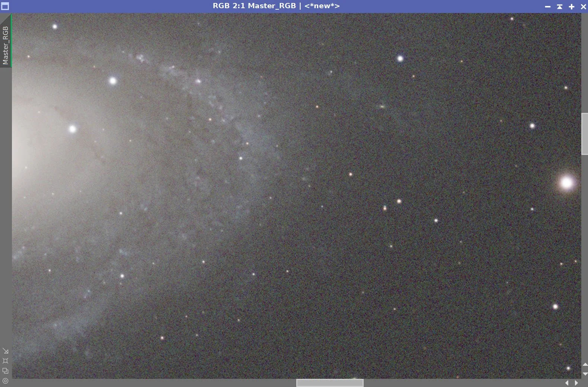Click the vertical scrollbar up arrow

[x=585, y=365]
